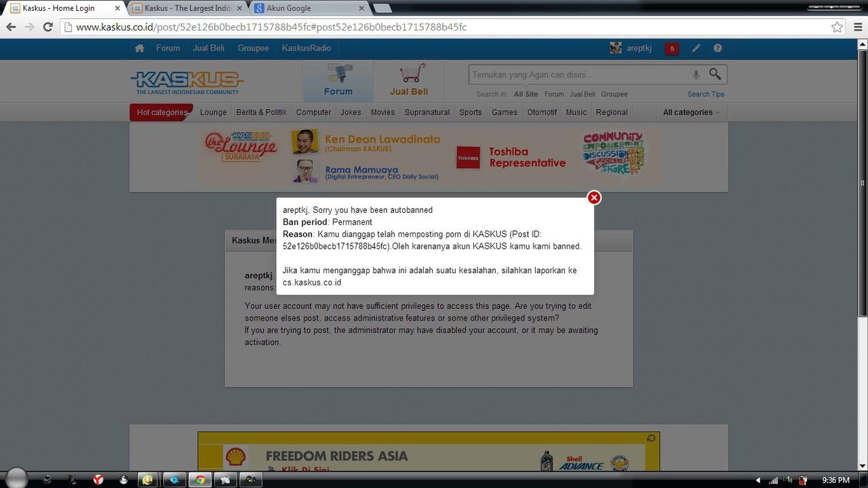This screenshot has height=488, width=868.
Task: Click the Kaskus search input field
Action: pyautogui.click(x=580, y=75)
